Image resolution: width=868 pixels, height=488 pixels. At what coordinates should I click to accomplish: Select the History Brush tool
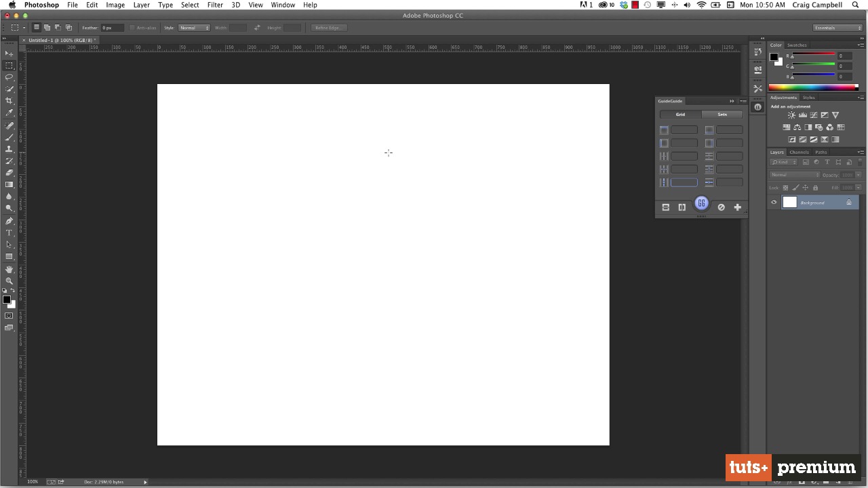[9, 161]
